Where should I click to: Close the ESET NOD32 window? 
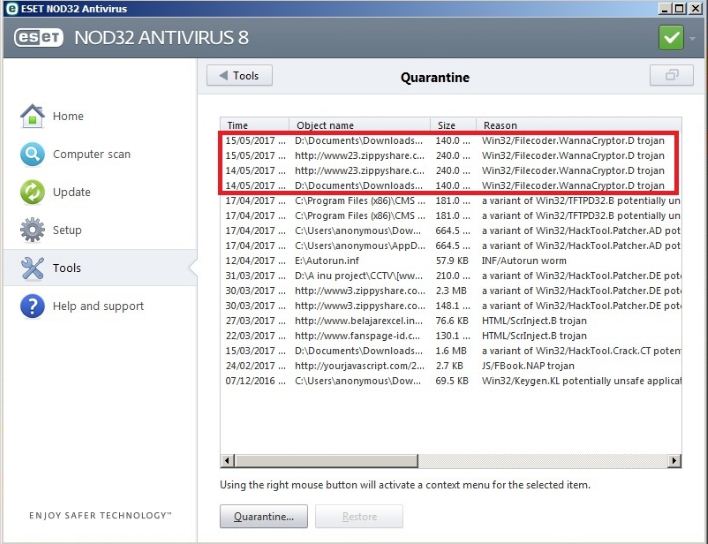click(x=696, y=8)
